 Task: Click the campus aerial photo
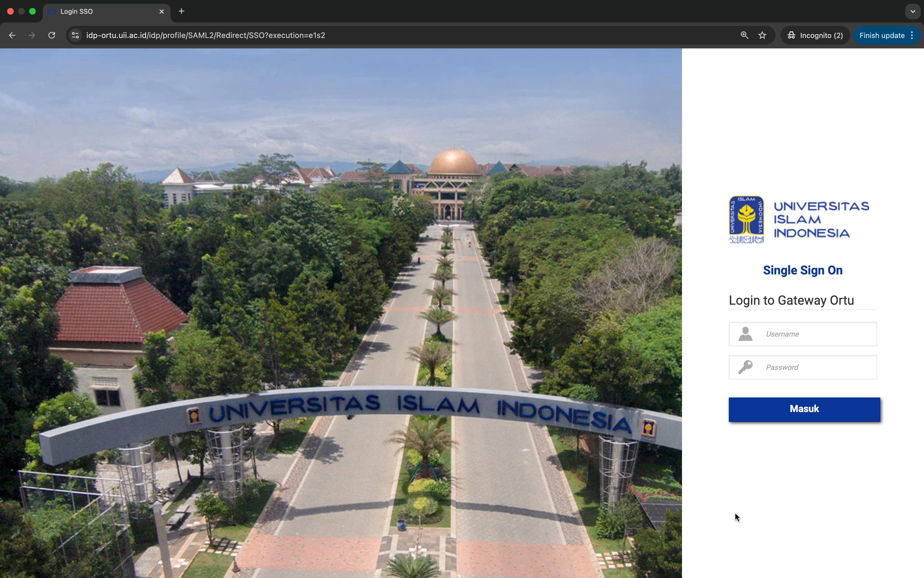[341, 313]
